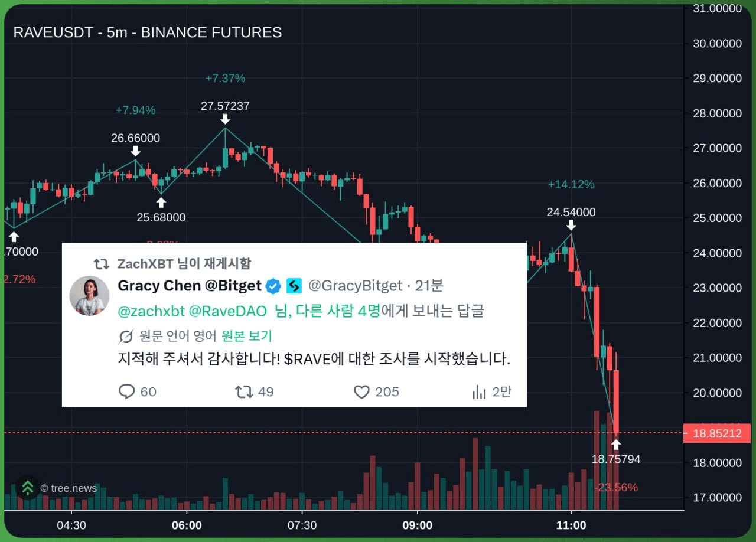Image resolution: width=756 pixels, height=542 pixels.
Task: Open the @zachxbt mention link
Action: point(151,311)
